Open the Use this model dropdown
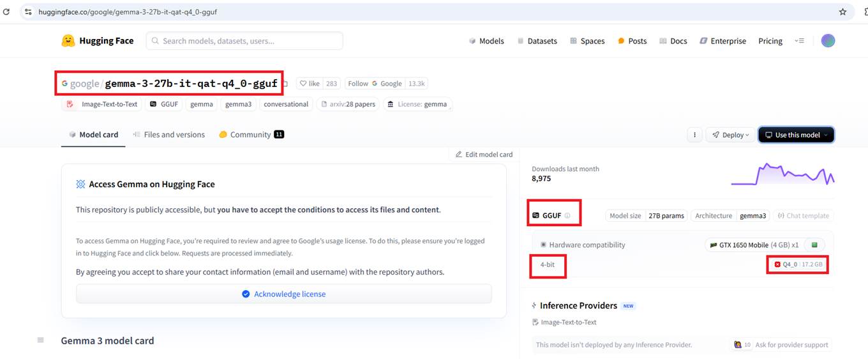 (796, 135)
